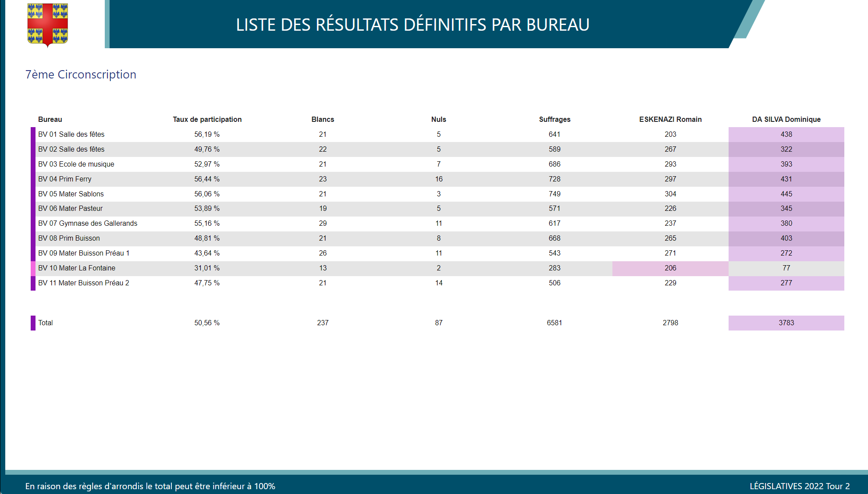Click participation rate '49,76 %' for BV 02
868x494 pixels.
click(x=207, y=149)
